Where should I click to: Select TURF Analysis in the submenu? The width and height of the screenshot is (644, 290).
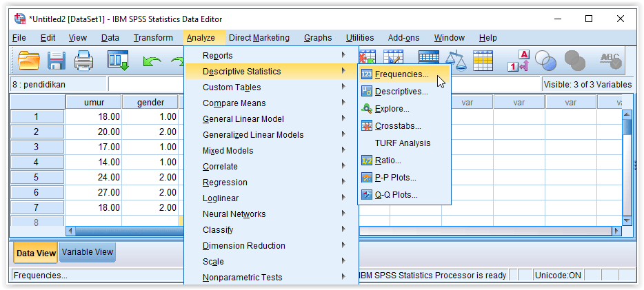pyautogui.click(x=403, y=143)
